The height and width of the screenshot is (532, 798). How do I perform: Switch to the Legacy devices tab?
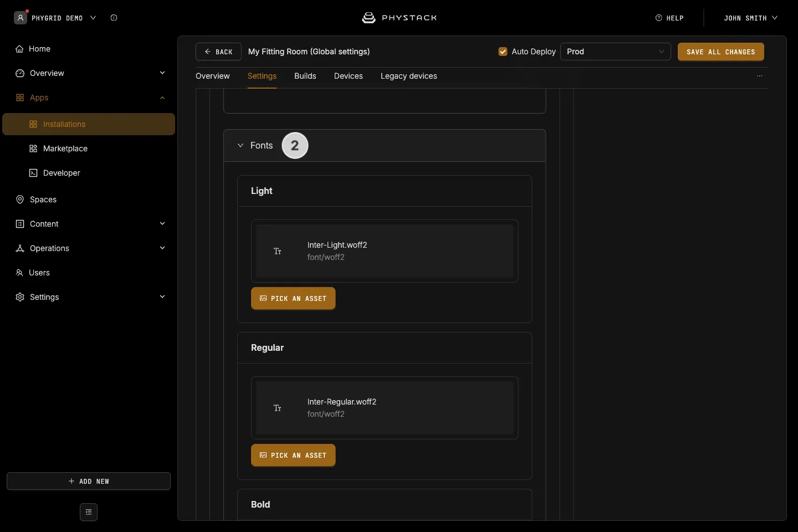pyautogui.click(x=409, y=76)
